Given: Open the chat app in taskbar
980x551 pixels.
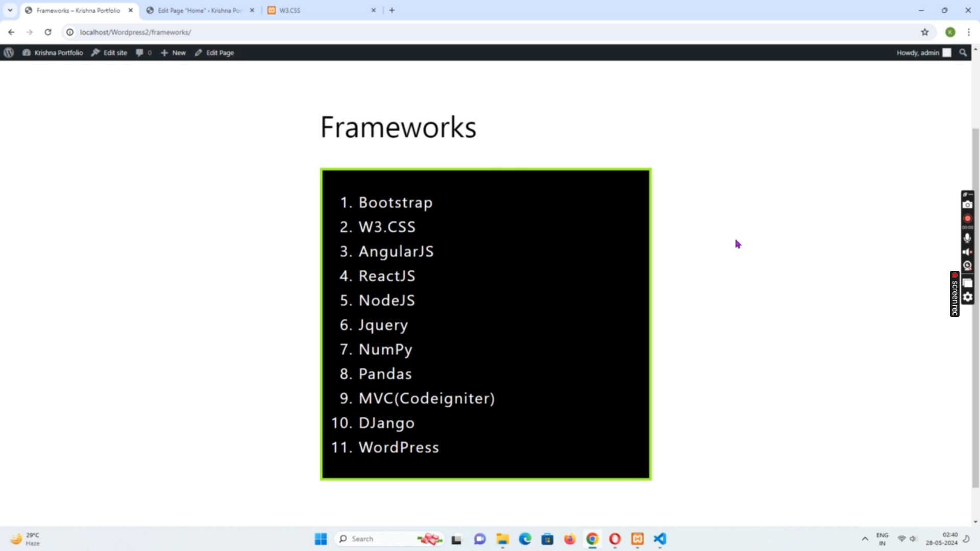Looking at the screenshot, I should pyautogui.click(x=480, y=539).
